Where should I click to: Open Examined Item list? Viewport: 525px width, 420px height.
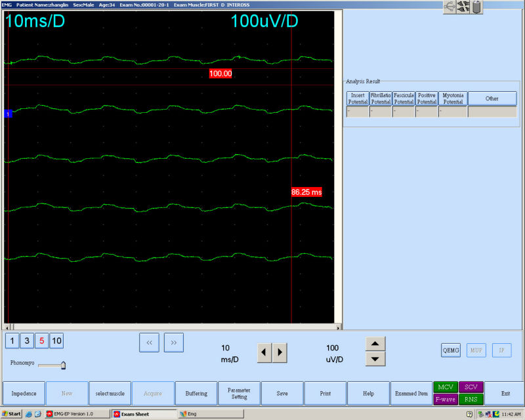411,394
